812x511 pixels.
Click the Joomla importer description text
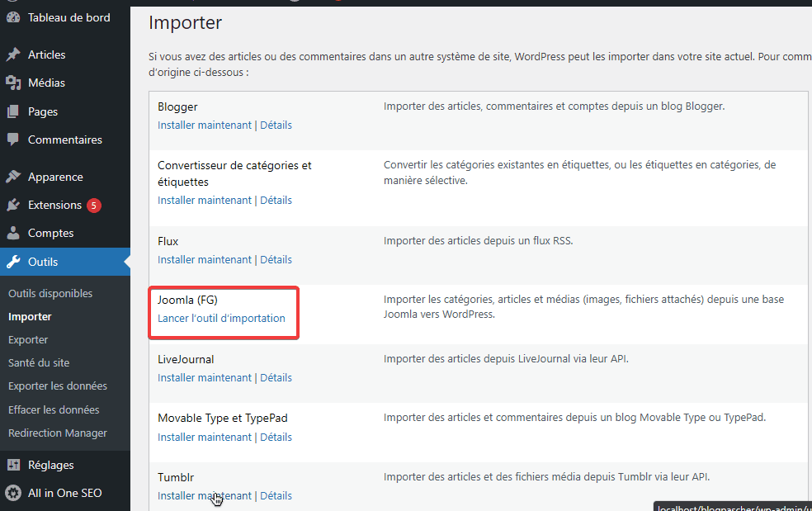(x=583, y=307)
